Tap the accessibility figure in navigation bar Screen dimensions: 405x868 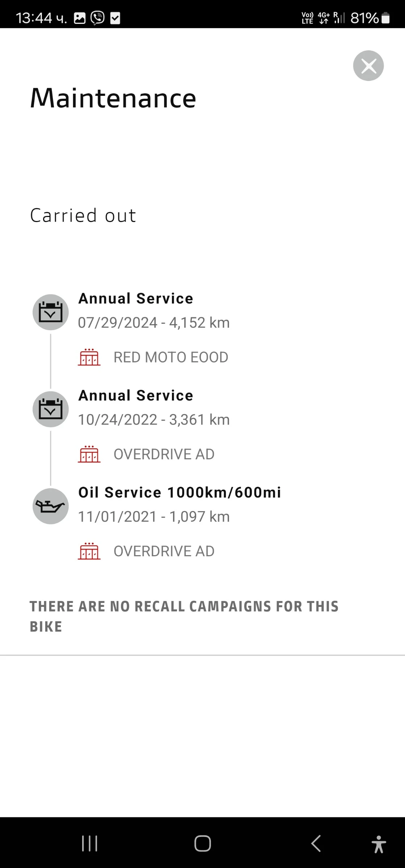(379, 844)
